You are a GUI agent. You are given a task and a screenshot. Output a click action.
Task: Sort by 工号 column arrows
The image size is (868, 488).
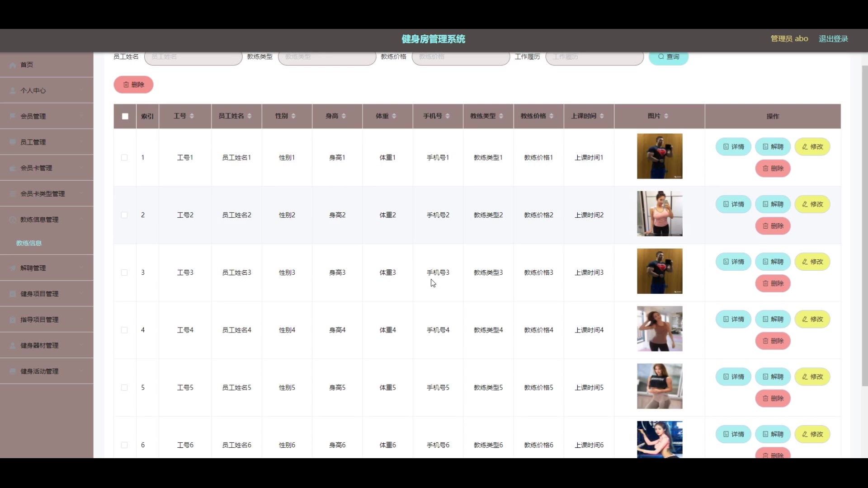tap(192, 116)
